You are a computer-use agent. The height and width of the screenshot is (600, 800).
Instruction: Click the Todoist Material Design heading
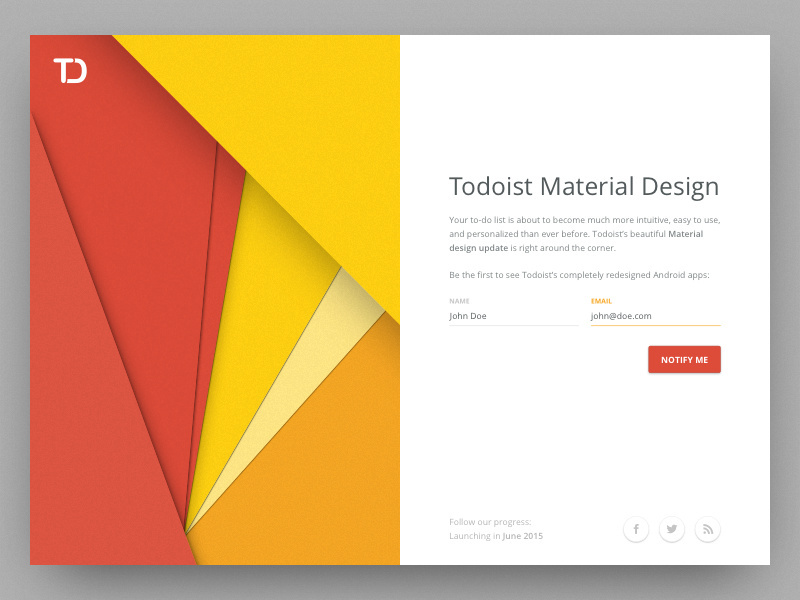584,187
